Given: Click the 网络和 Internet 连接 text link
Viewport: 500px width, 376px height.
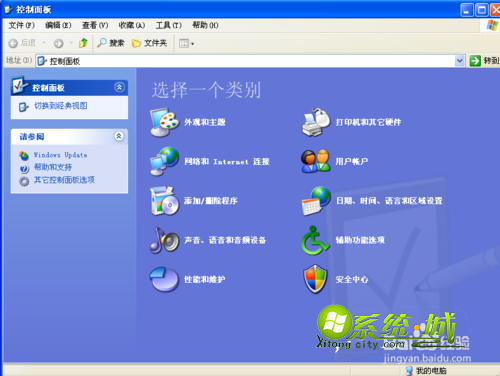Looking at the screenshot, I should point(227,162).
